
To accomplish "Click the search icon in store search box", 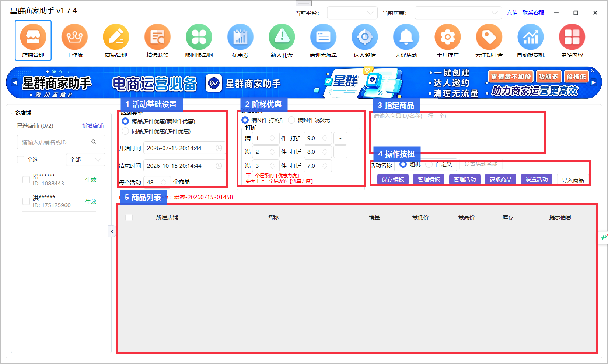I will click(x=94, y=142).
